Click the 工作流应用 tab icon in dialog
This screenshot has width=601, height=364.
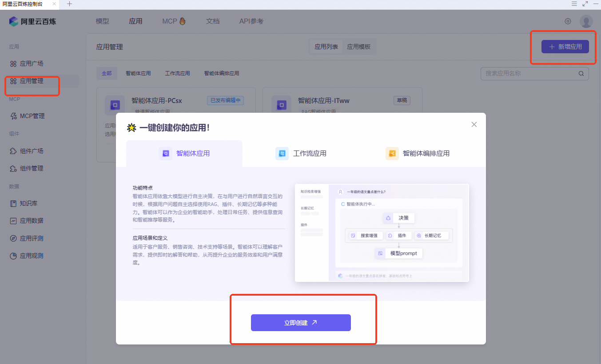pyautogui.click(x=282, y=154)
